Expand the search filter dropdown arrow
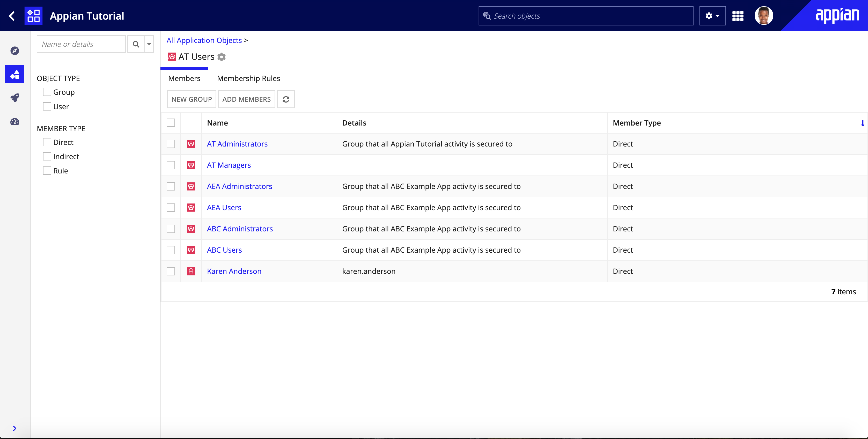This screenshot has width=868, height=439. (149, 44)
